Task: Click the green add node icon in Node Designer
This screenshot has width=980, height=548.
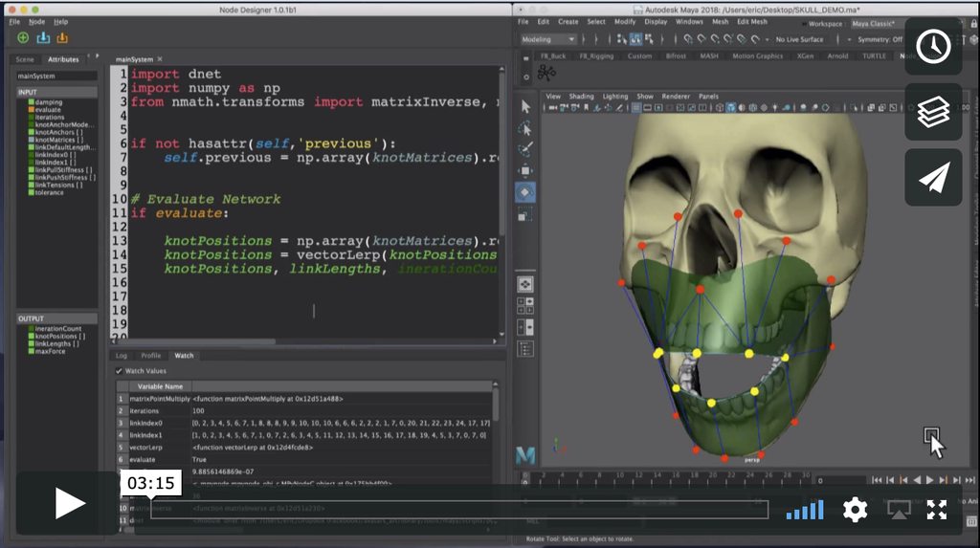Action: tap(23, 38)
